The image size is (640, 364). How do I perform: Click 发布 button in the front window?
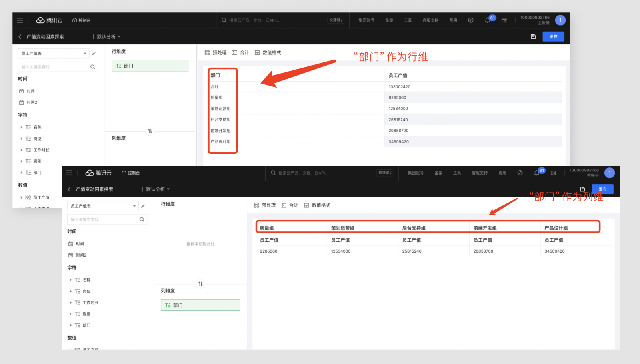603,189
